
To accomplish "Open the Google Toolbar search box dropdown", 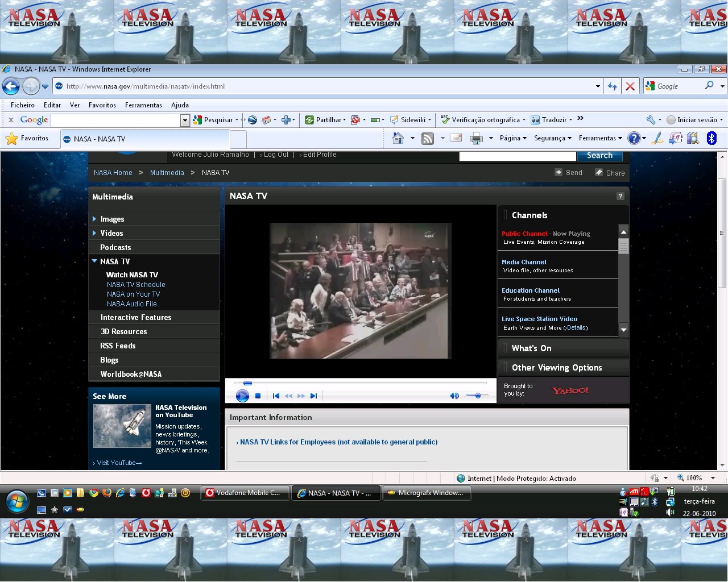I will 185,120.
